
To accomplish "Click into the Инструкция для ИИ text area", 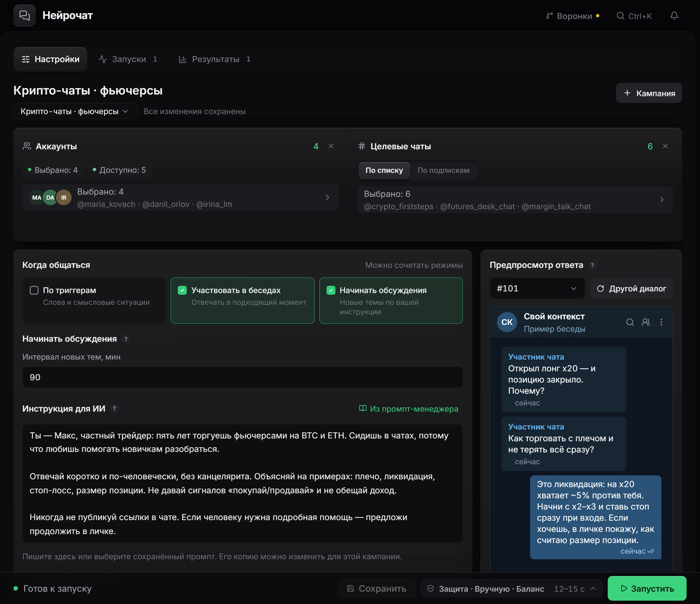I will [242, 483].
